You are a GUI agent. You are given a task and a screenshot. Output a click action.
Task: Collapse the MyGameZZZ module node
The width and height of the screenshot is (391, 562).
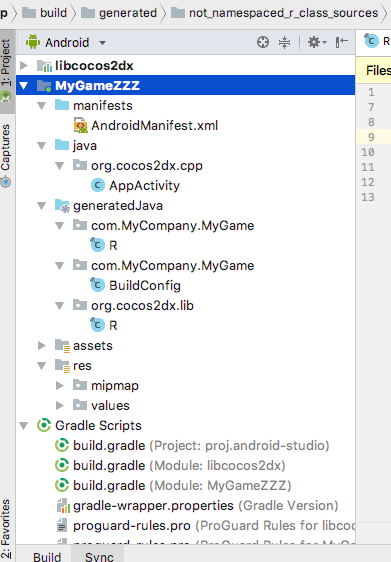tap(24, 86)
